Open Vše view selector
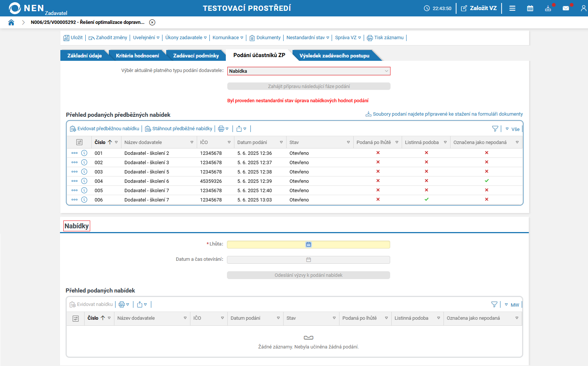The width and height of the screenshot is (588, 366). 512,129
